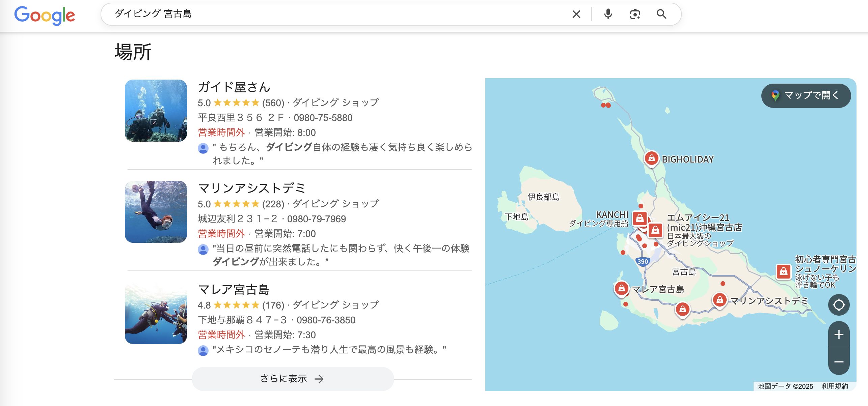The height and width of the screenshot is (406, 868).
Task: Click the voice search microphone icon
Action: (x=608, y=14)
